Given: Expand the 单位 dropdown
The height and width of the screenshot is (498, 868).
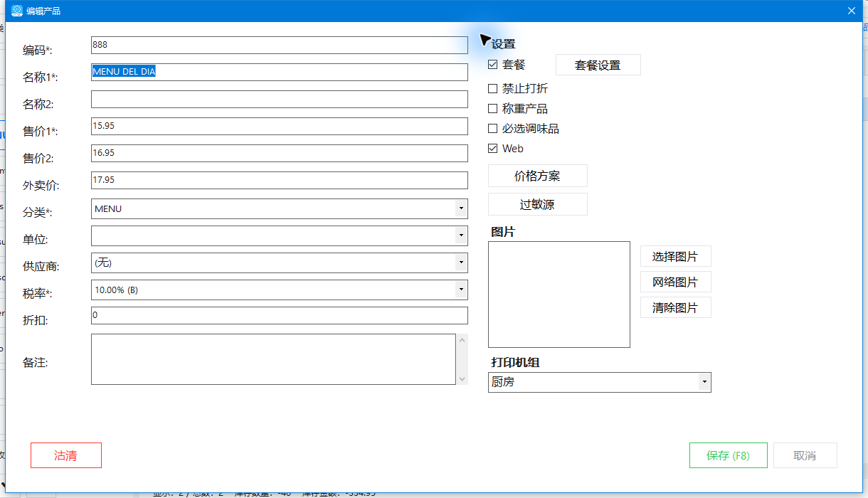Looking at the screenshot, I should (461, 236).
